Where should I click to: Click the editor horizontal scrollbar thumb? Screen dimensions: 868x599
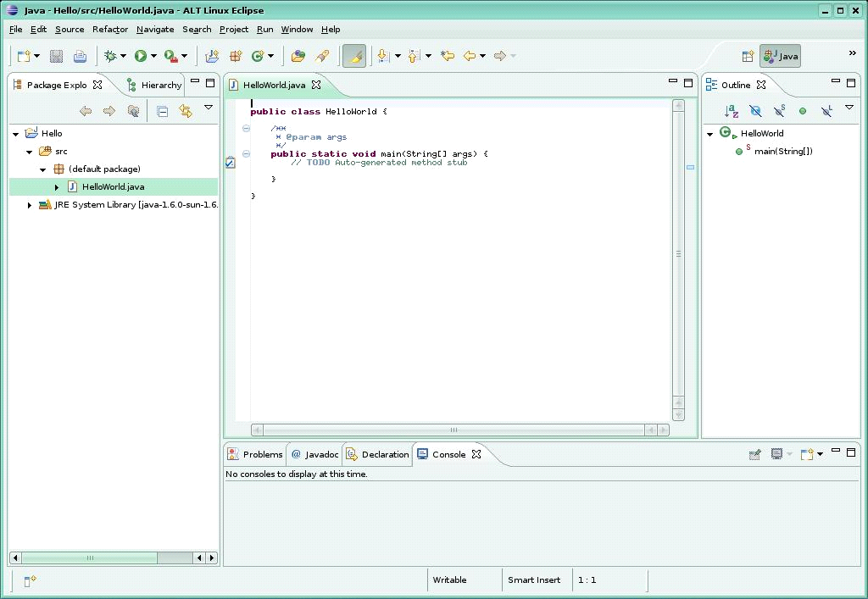click(x=454, y=430)
